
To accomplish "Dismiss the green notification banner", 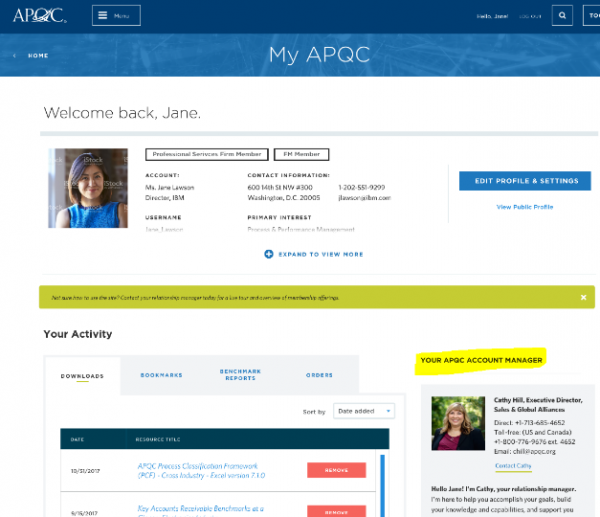I will [584, 297].
